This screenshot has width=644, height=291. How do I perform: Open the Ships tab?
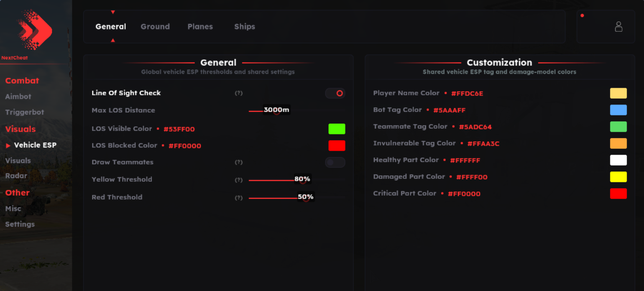click(245, 26)
